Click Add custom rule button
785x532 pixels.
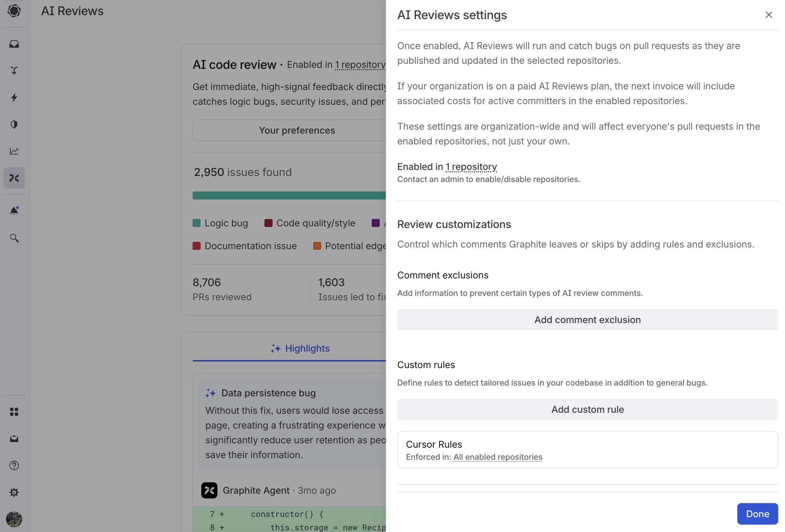tap(587, 409)
